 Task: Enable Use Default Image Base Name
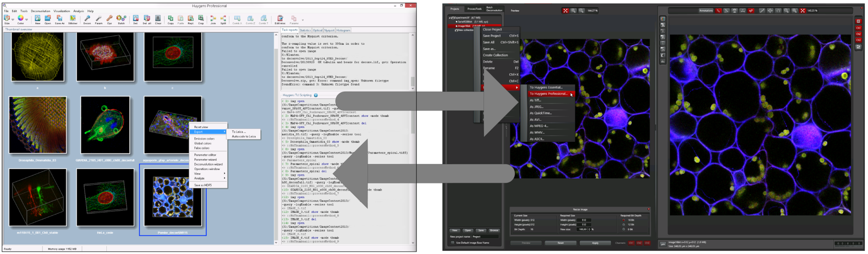pos(452,243)
